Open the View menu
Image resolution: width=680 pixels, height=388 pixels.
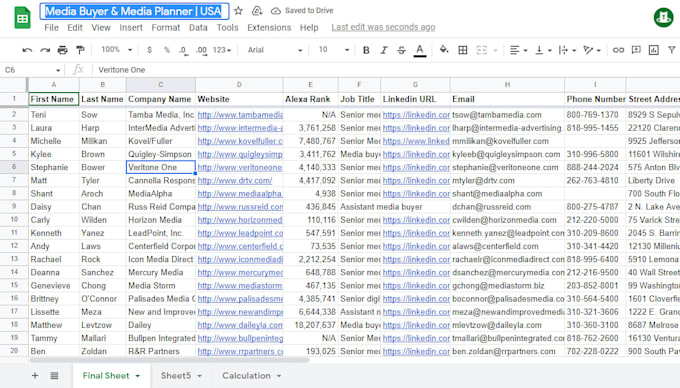[x=101, y=27]
